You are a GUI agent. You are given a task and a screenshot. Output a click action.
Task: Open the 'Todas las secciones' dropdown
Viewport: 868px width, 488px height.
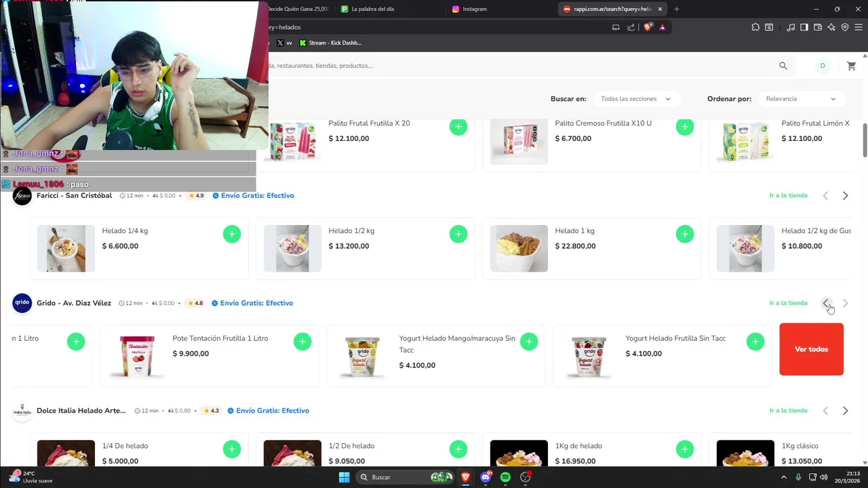635,99
